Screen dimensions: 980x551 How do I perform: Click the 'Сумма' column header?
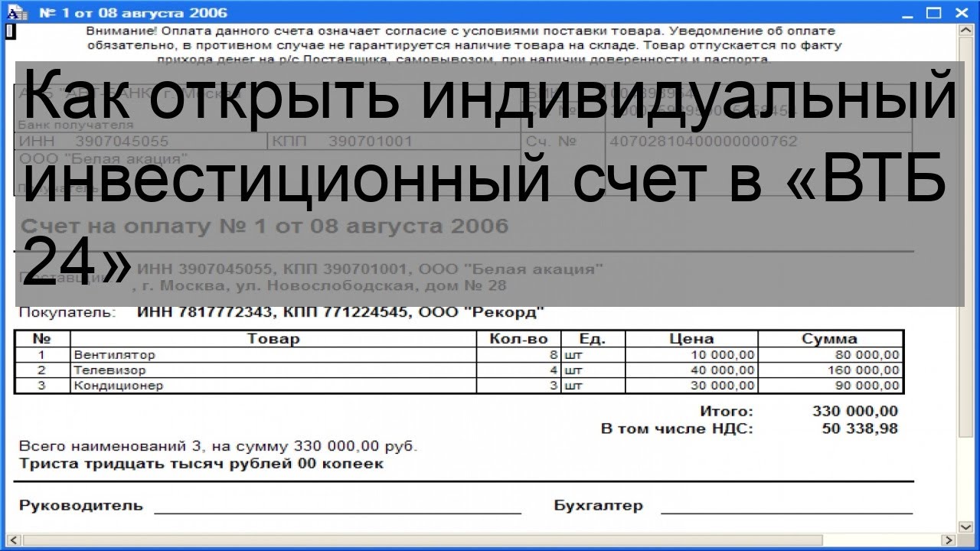pos(831,339)
